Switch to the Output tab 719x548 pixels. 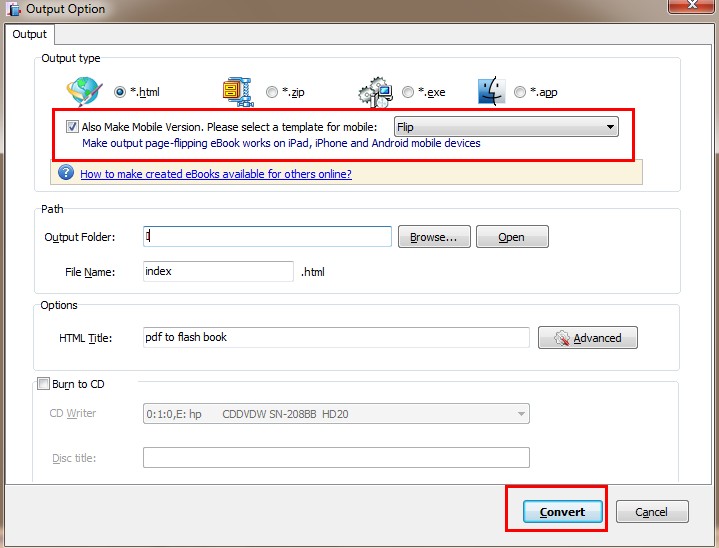point(29,34)
